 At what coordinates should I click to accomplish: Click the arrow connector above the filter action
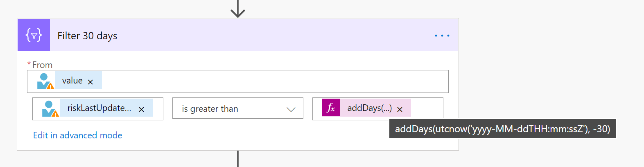238,9
